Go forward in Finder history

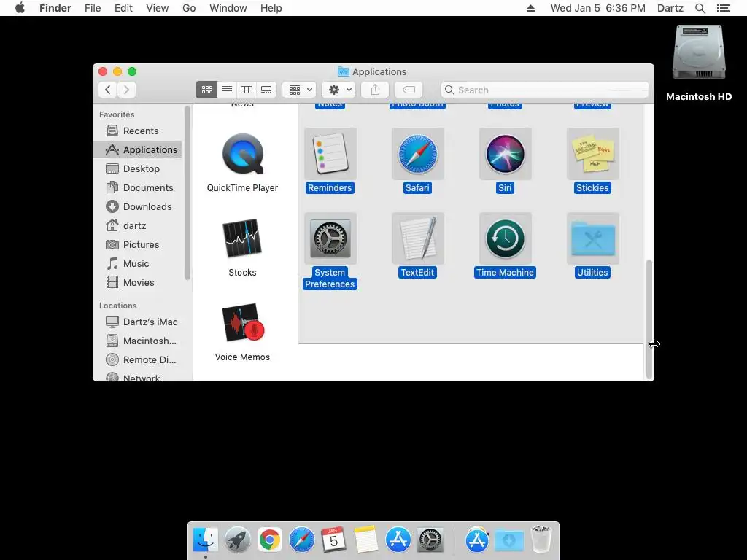click(126, 90)
